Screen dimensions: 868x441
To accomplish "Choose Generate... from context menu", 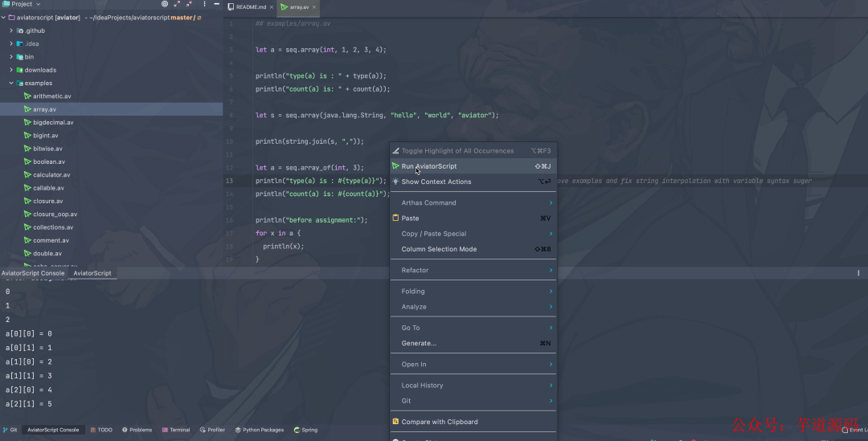I will click(x=473, y=343).
